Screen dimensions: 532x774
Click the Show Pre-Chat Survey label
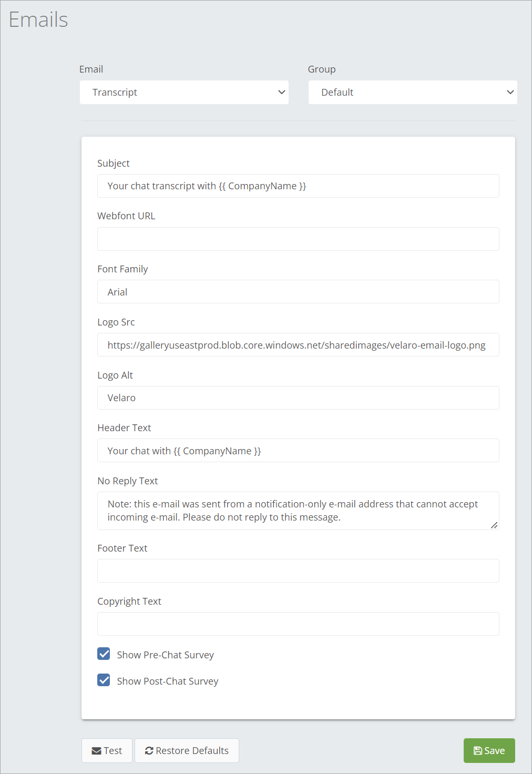coord(165,655)
